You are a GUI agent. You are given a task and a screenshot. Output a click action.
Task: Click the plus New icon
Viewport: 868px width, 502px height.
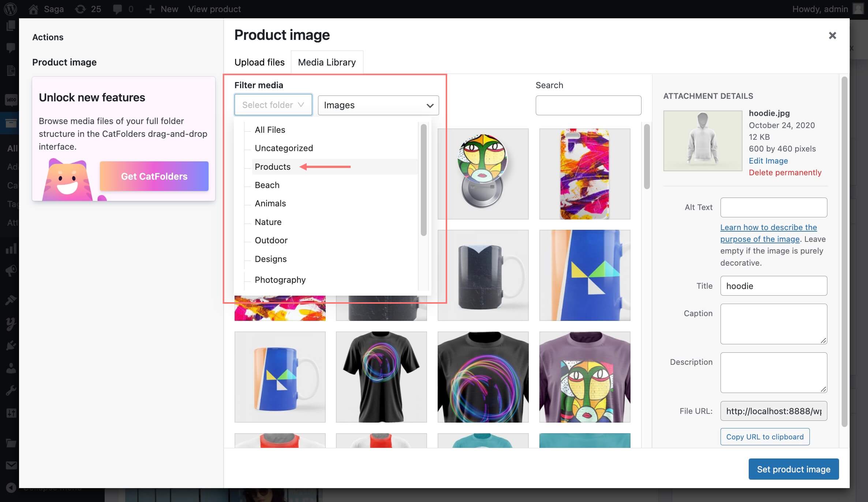pos(150,9)
